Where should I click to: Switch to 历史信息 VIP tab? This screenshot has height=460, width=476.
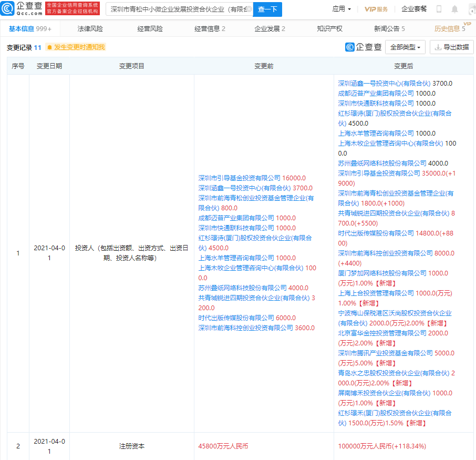tap(450, 28)
